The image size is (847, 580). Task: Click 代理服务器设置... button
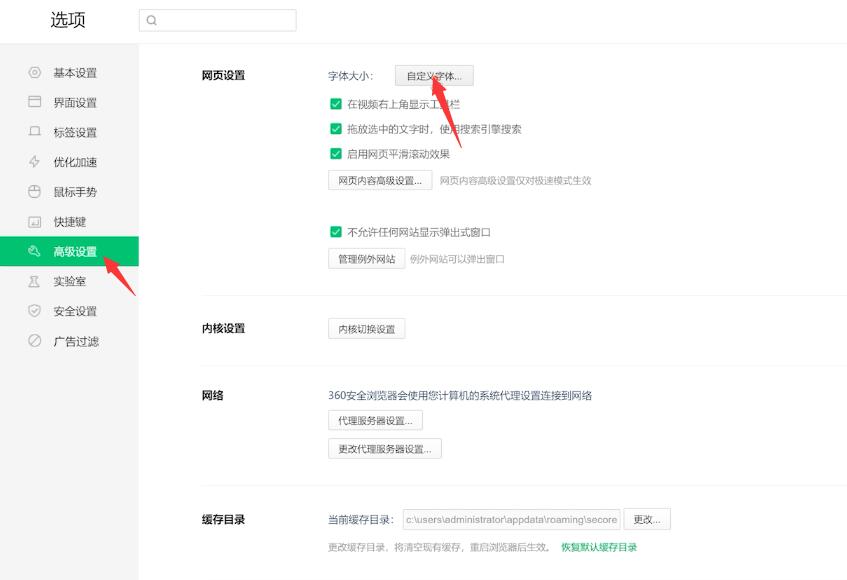click(x=375, y=420)
